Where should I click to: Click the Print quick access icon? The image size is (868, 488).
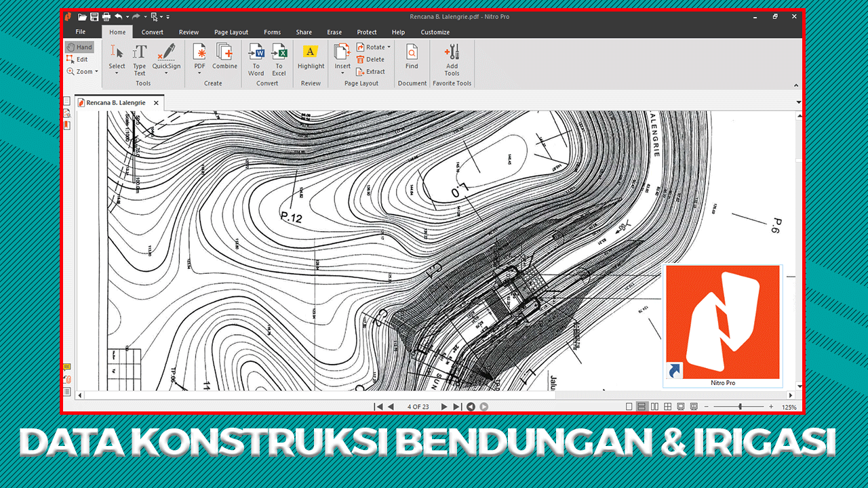click(x=106, y=16)
